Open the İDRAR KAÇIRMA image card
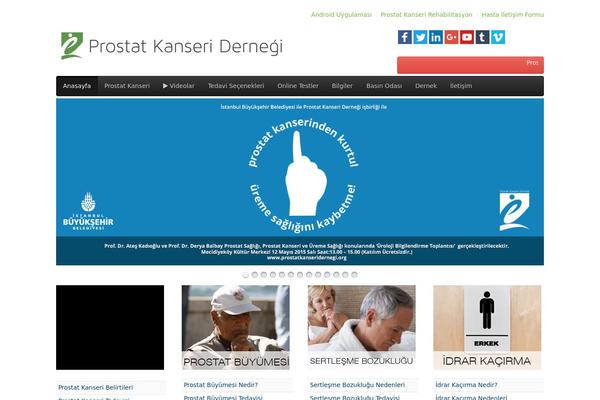 coord(487,327)
